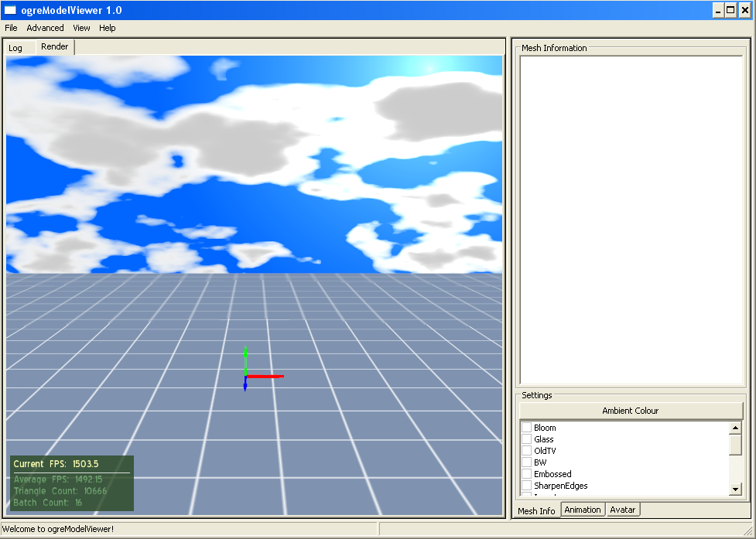The height and width of the screenshot is (539, 756).
Task: Click the effects list scroll down arrow
Action: coord(735,489)
